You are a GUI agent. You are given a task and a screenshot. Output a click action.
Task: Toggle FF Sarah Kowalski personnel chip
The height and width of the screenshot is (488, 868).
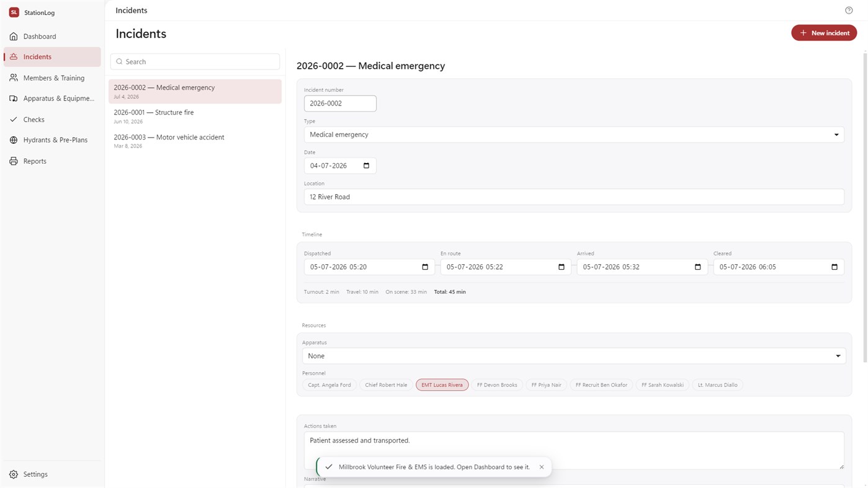click(663, 385)
